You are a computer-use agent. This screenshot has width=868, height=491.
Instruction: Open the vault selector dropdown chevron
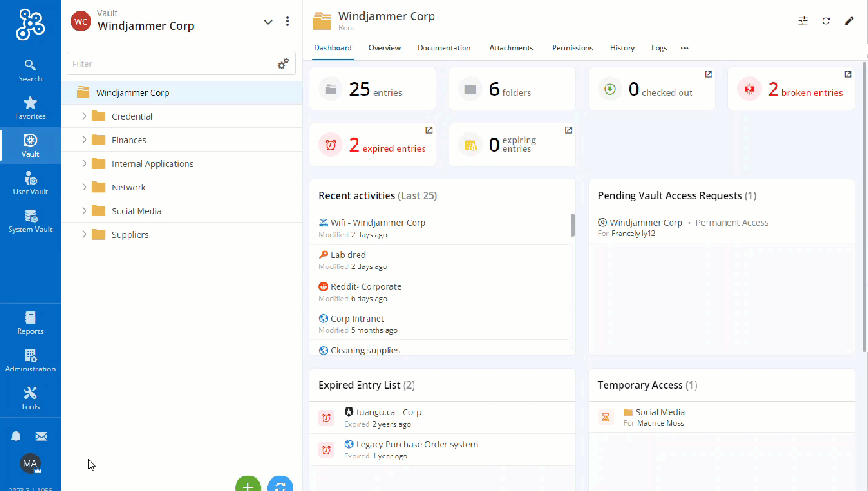268,21
